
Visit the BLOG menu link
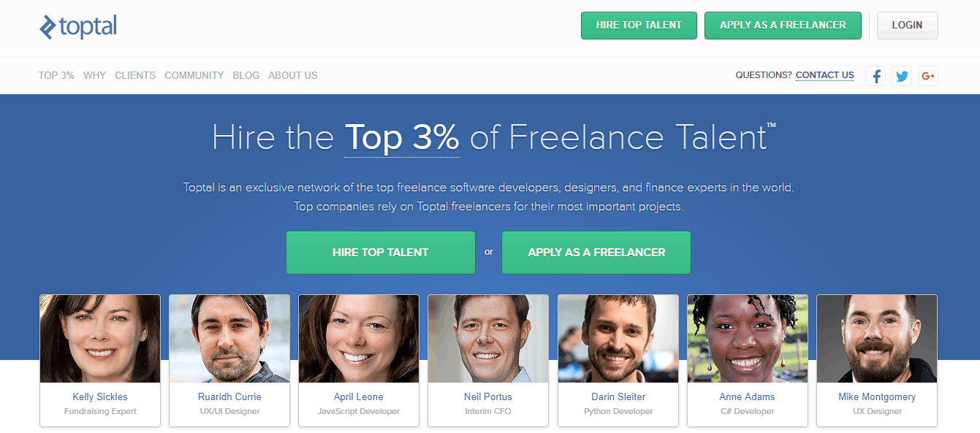tap(246, 75)
